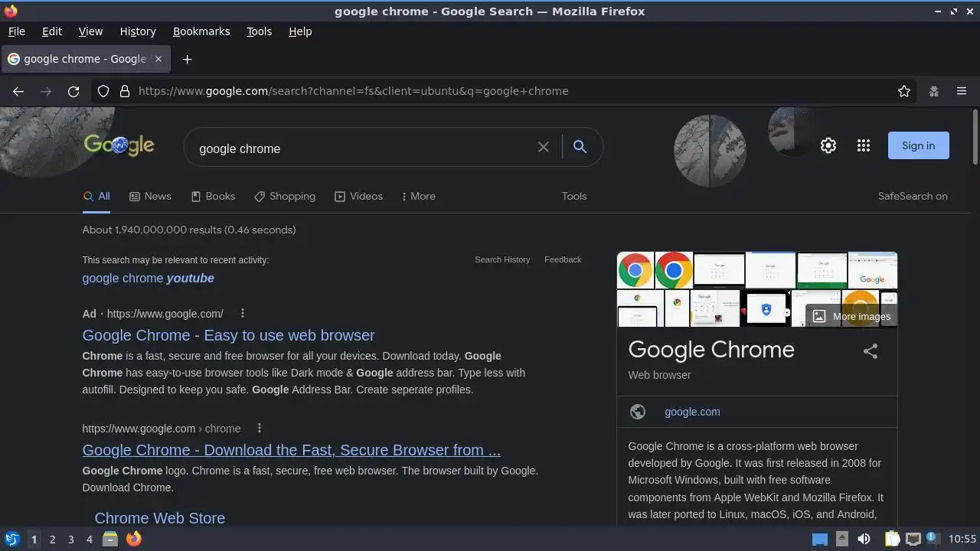Open the extensions puzzle icon in toolbar

click(934, 91)
